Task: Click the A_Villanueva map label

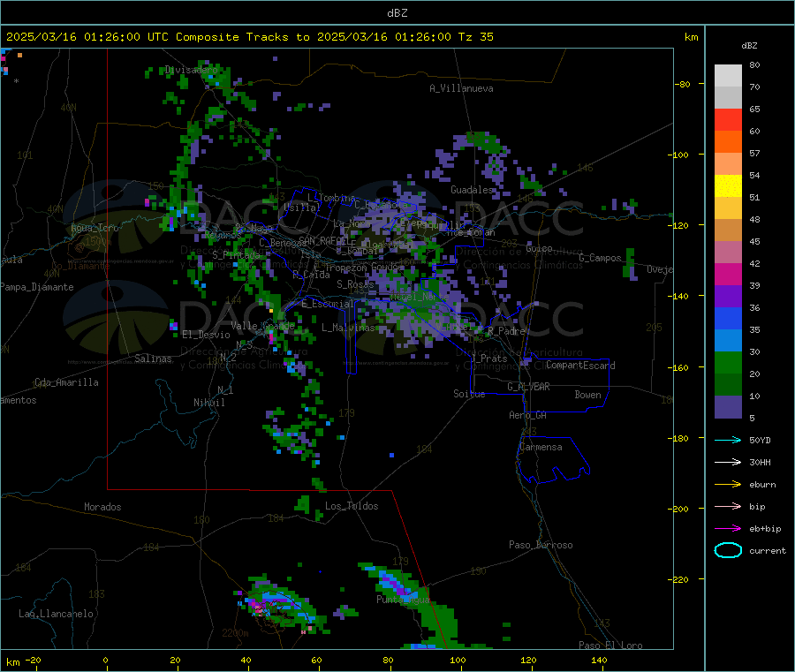Action: click(x=461, y=88)
